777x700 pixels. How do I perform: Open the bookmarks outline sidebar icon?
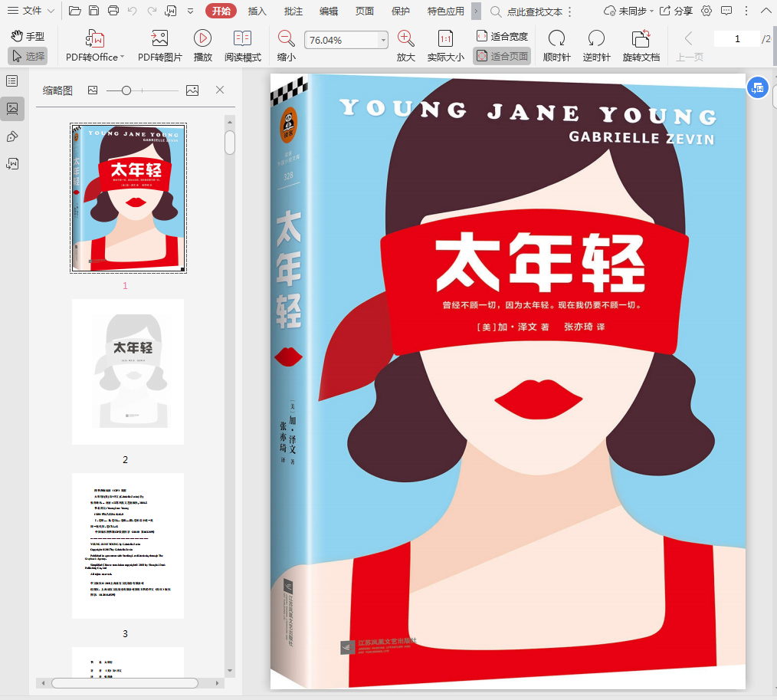point(12,81)
